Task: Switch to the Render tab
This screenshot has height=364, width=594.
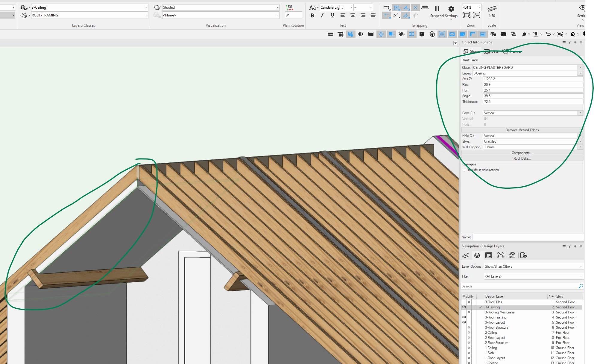Action: click(514, 51)
